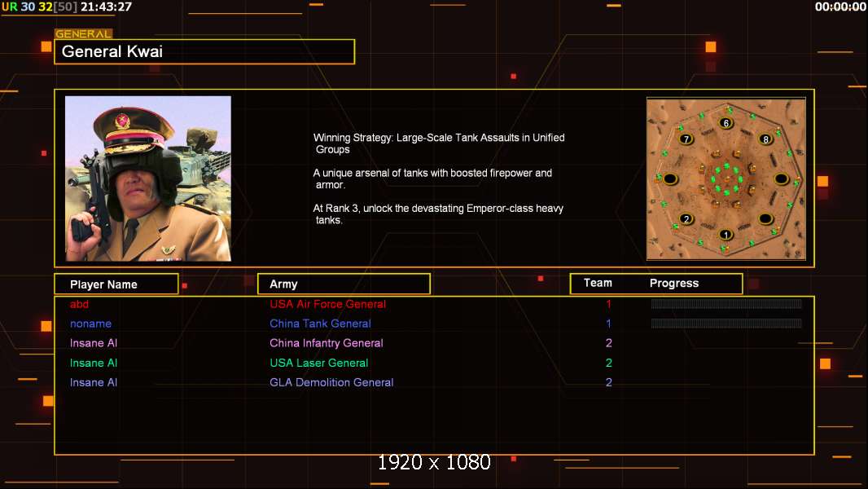Click the China Infantry General army text
The image size is (868, 489).
pyautogui.click(x=327, y=343)
